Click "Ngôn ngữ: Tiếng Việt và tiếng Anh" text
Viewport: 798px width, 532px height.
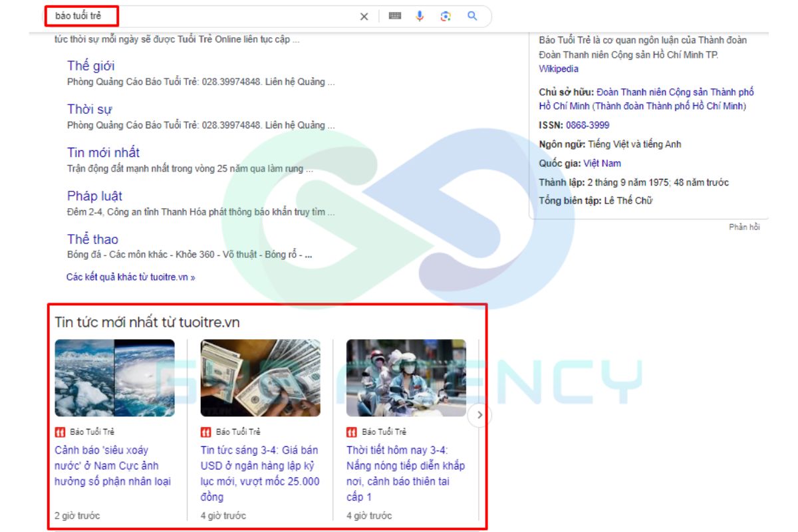point(610,144)
